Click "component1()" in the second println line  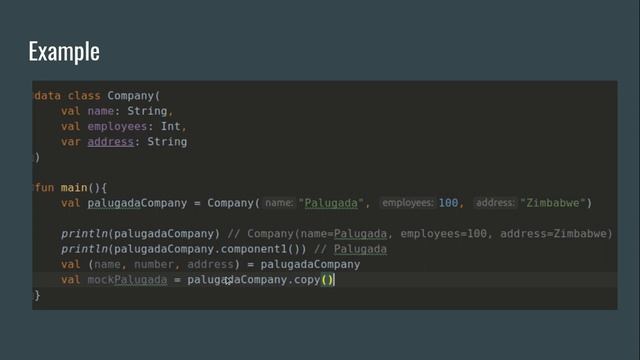264,249
